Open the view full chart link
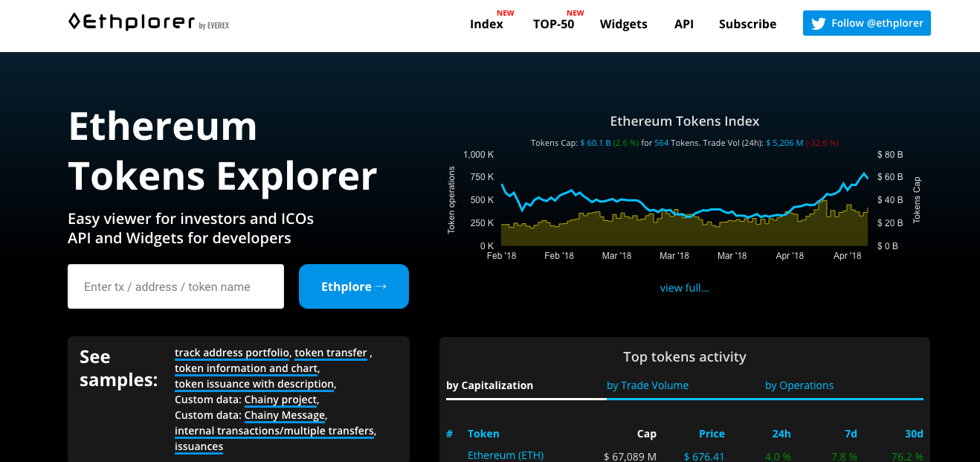The height and width of the screenshot is (462, 980). (x=684, y=288)
